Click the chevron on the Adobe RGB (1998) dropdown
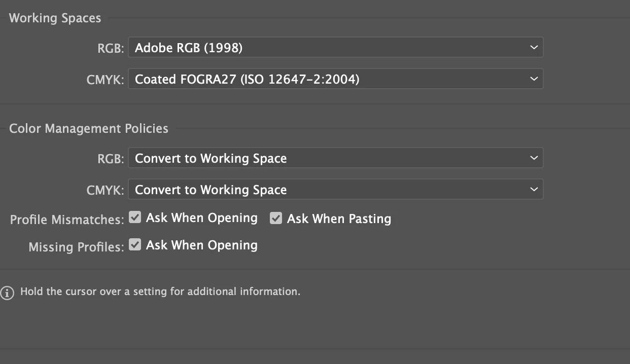Screen dimensions: 630x364 [x=534, y=48]
